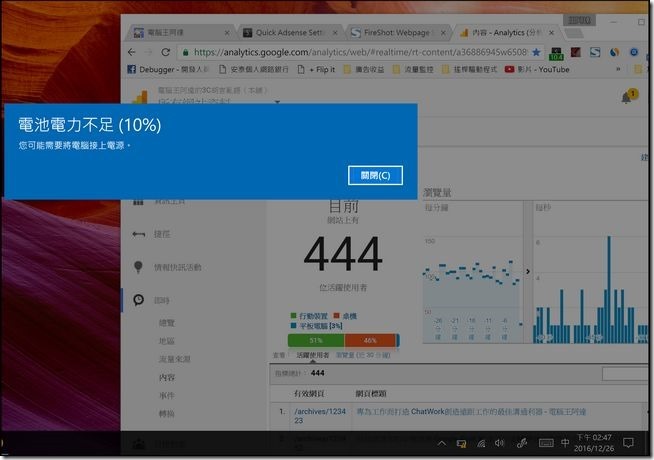The height and width of the screenshot is (460, 654).
Task: Open the 內容 realtime report
Action: 167,377
